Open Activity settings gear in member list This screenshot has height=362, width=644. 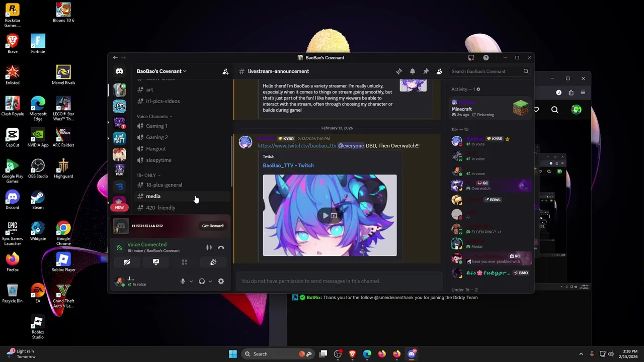tap(478, 89)
